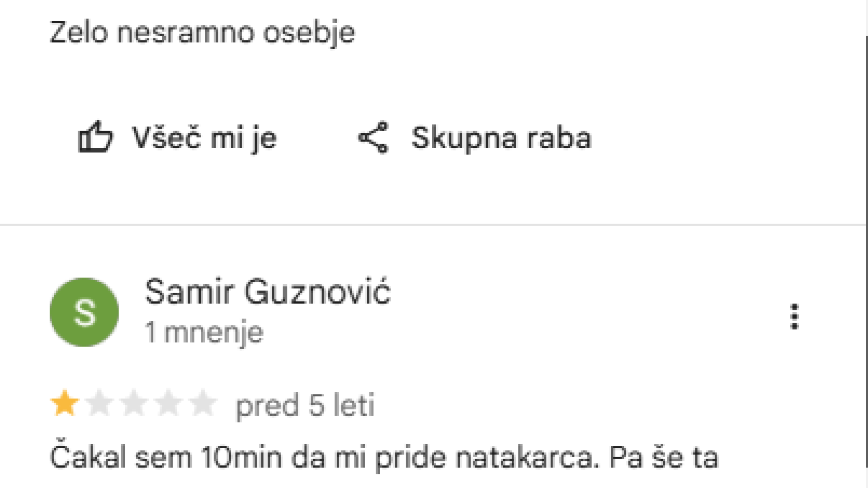
Task: Open the three-dot menu for Samir's review
Action: click(794, 316)
